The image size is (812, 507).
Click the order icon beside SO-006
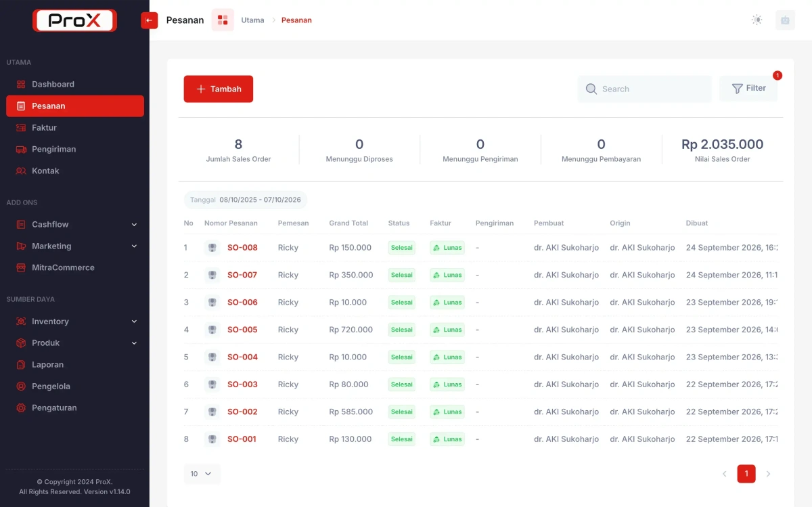pos(212,303)
